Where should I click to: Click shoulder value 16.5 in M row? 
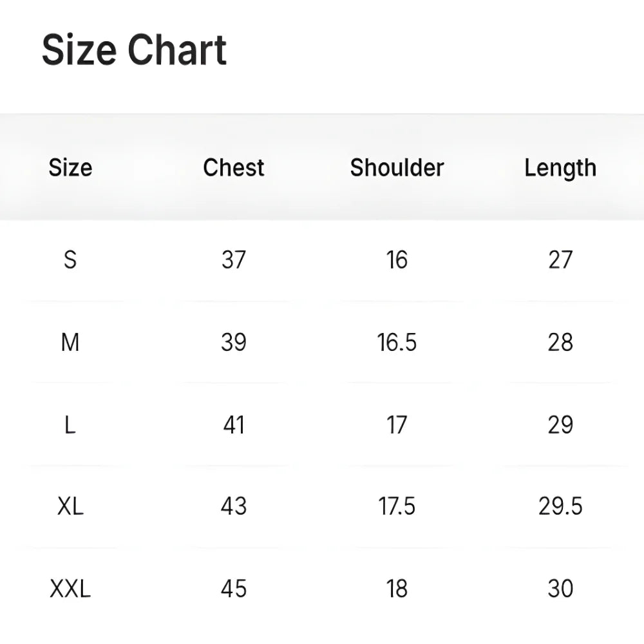(397, 343)
